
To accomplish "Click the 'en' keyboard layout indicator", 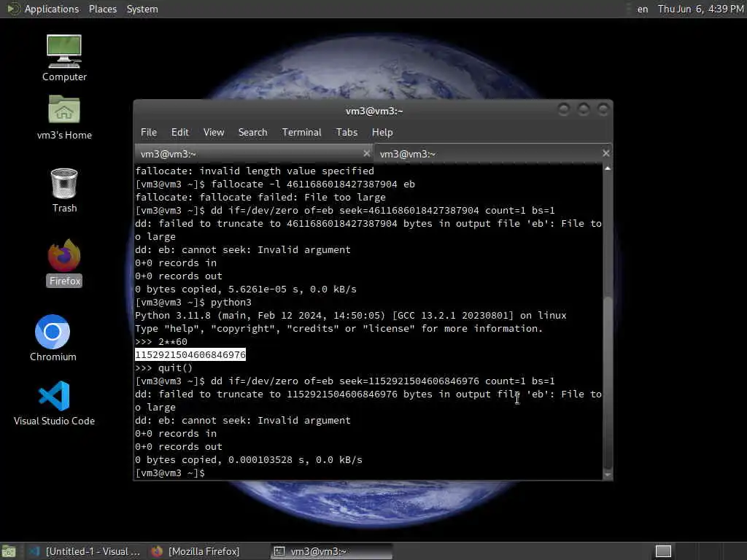I will click(x=643, y=9).
